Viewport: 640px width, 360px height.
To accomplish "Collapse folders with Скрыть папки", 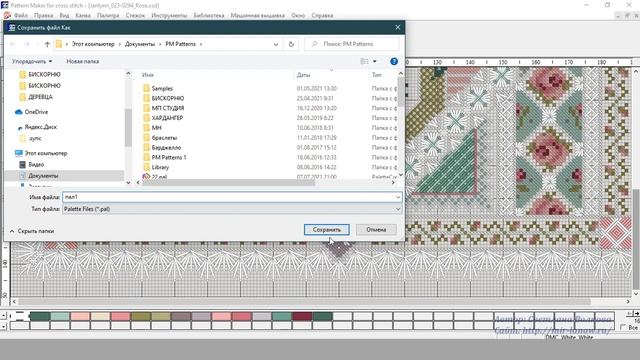I will [32, 231].
